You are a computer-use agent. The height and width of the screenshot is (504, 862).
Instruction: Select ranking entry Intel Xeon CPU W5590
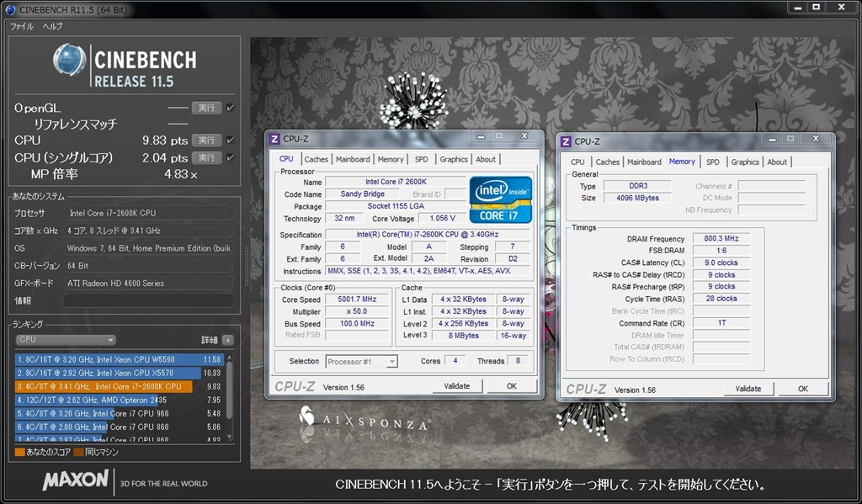pyautogui.click(x=120, y=359)
